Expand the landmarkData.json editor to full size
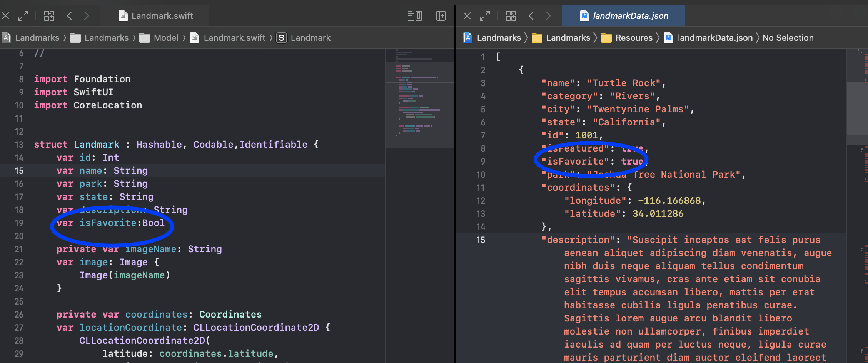 click(x=485, y=16)
